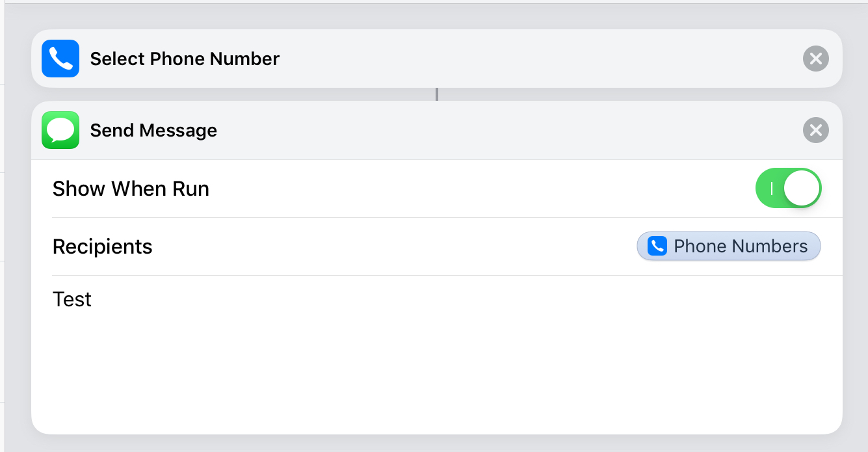Tap the Show When Run label
Screen dimensions: 868x452
(x=131, y=189)
